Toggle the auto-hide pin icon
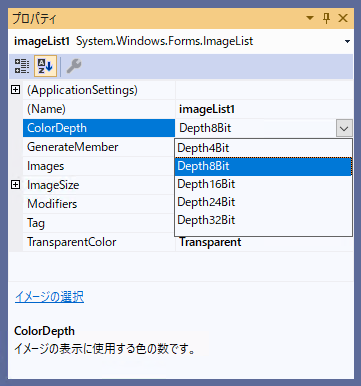Screen dimensions: 361x386 click(326, 18)
